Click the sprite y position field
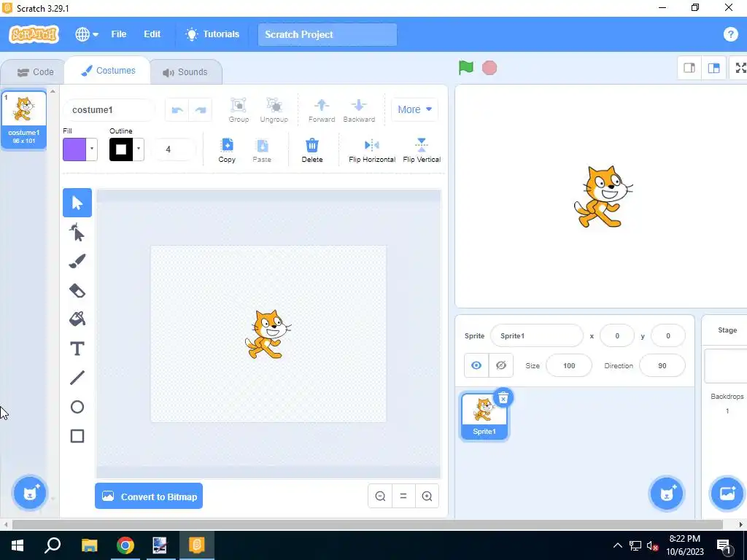747x560 pixels. (x=668, y=335)
